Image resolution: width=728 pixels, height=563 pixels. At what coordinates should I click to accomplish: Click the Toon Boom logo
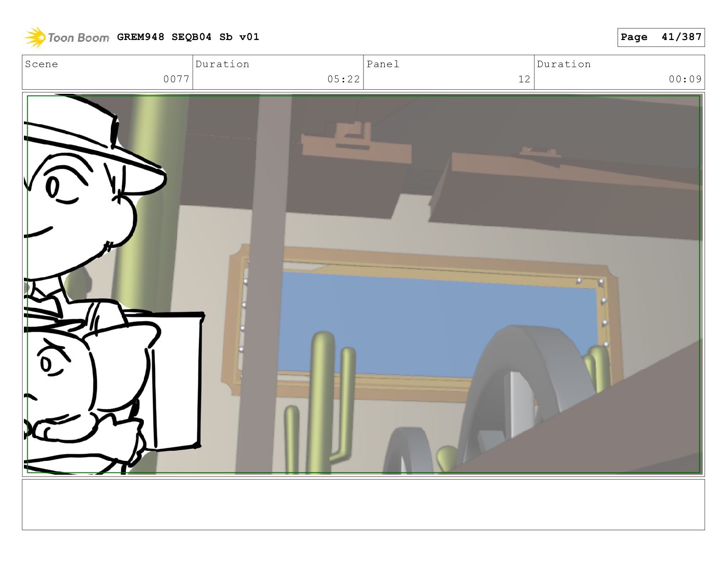[x=67, y=37]
